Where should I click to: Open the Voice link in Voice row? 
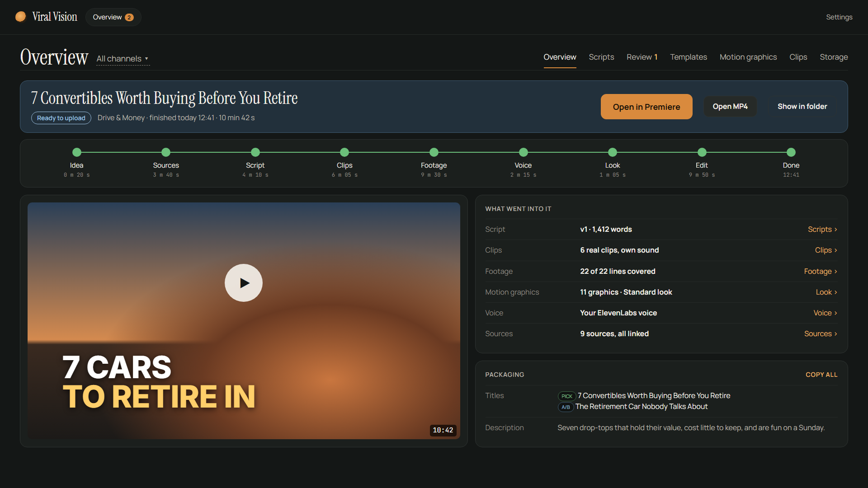point(825,313)
